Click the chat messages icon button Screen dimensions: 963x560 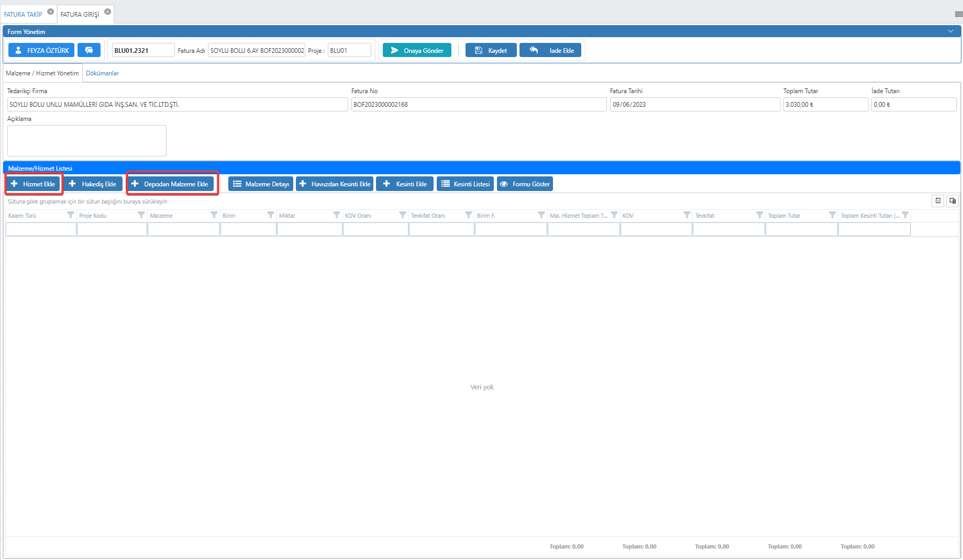(89, 50)
